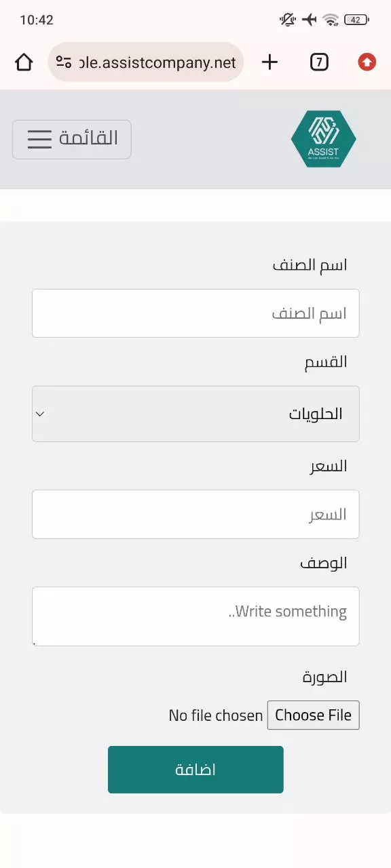Screen dimensions: 391x868
Task: Tap the ASSIST company logo
Action: [324, 138]
